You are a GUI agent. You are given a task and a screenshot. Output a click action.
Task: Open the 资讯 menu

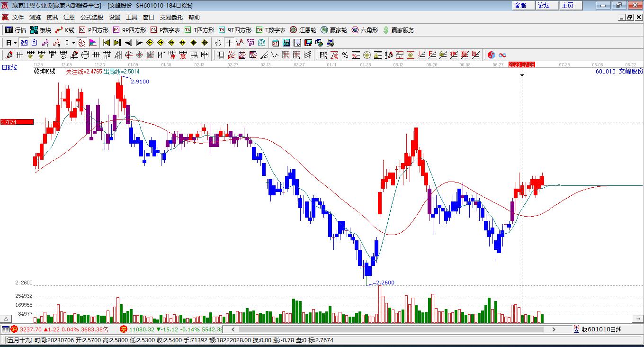tap(52, 17)
